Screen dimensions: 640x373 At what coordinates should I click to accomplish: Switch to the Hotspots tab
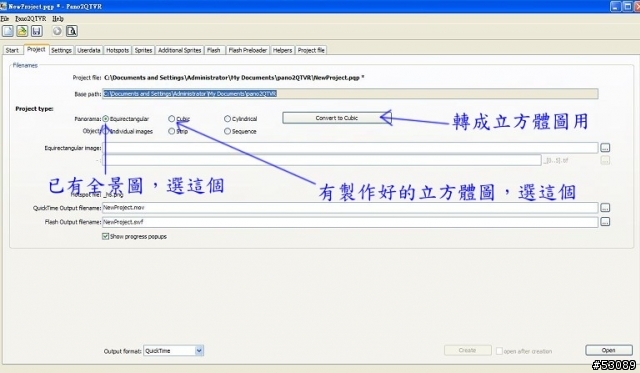117,50
